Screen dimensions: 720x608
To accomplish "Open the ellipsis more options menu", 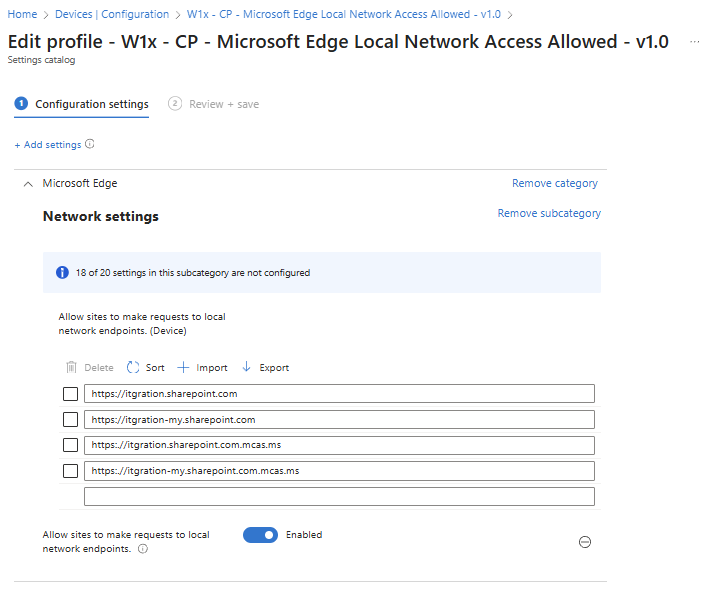I will [695, 42].
